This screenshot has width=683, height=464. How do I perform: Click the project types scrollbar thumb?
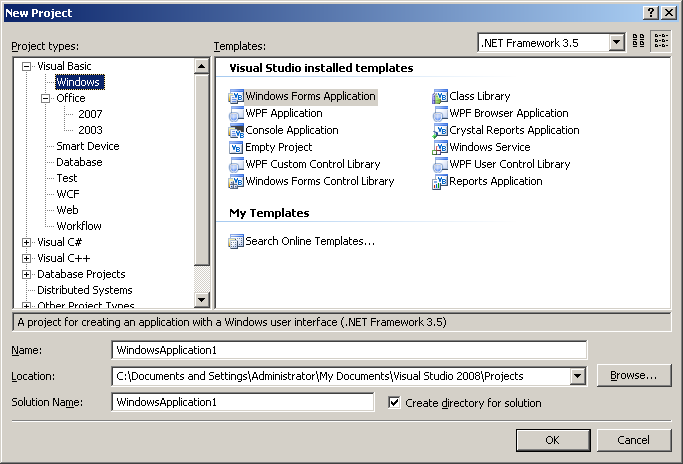click(202, 170)
